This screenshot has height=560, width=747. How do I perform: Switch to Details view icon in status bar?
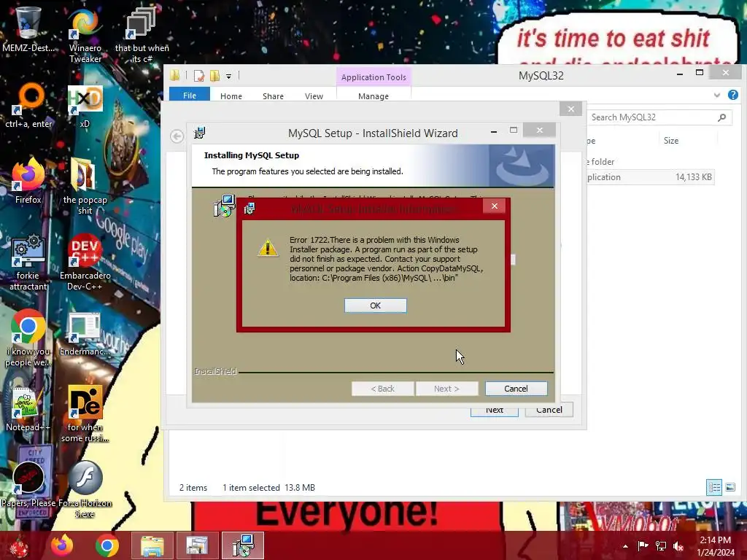(x=714, y=487)
